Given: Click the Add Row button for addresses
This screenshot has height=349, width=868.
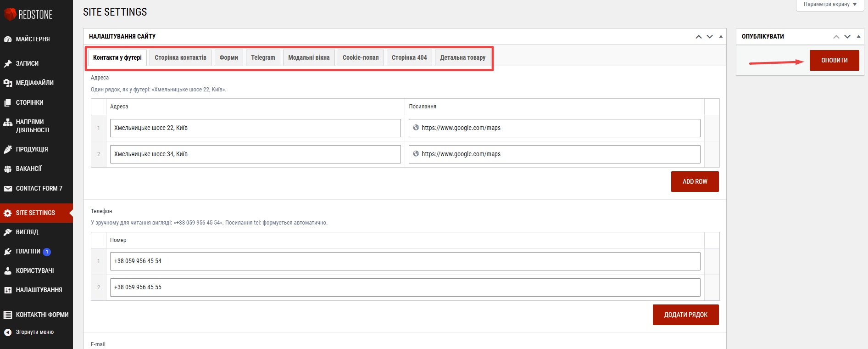Looking at the screenshot, I should point(695,181).
